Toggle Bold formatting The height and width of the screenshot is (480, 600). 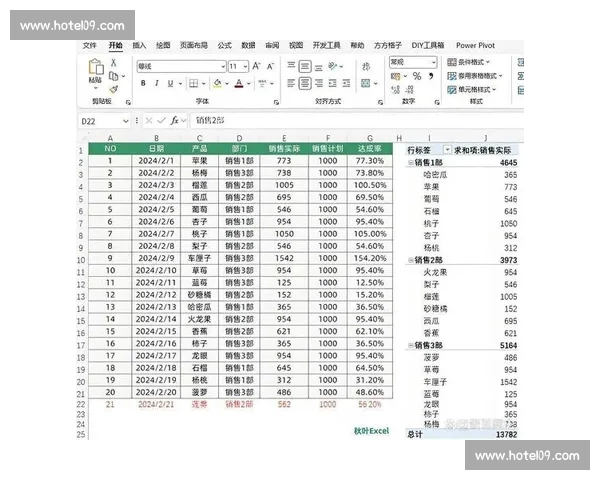click(143, 83)
